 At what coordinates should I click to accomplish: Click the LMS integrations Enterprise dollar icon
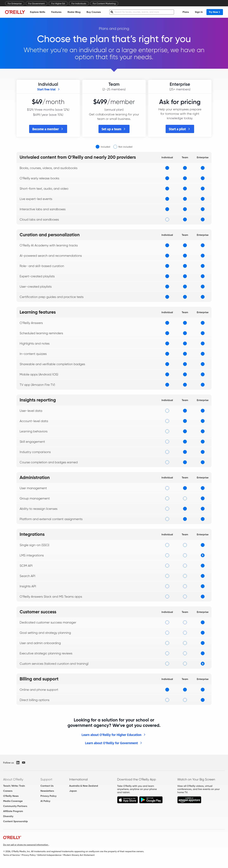point(203,555)
